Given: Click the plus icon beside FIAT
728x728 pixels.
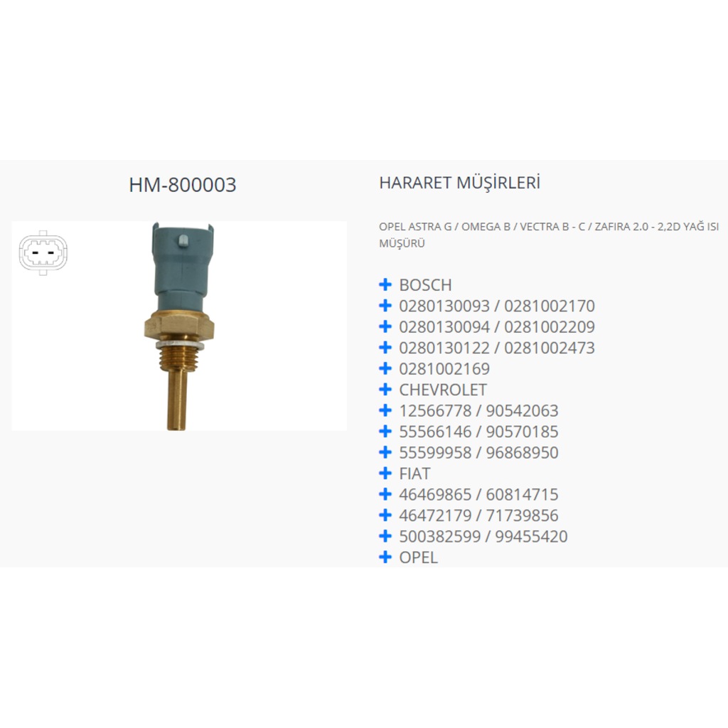Looking at the screenshot, I should (385, 473).
